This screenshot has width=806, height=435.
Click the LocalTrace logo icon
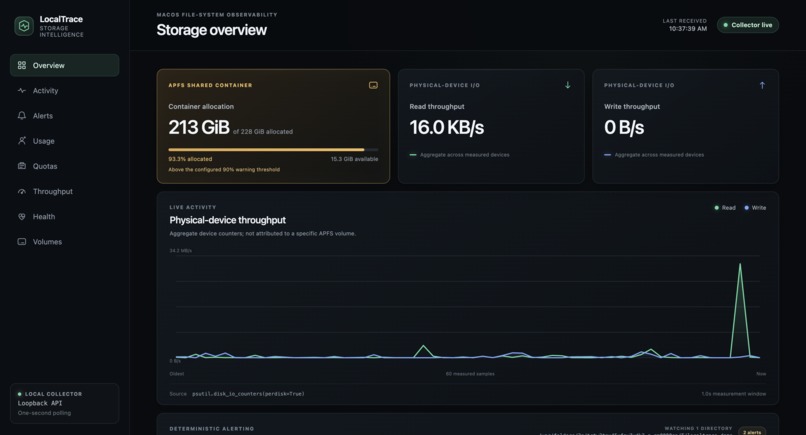(24, 26)
